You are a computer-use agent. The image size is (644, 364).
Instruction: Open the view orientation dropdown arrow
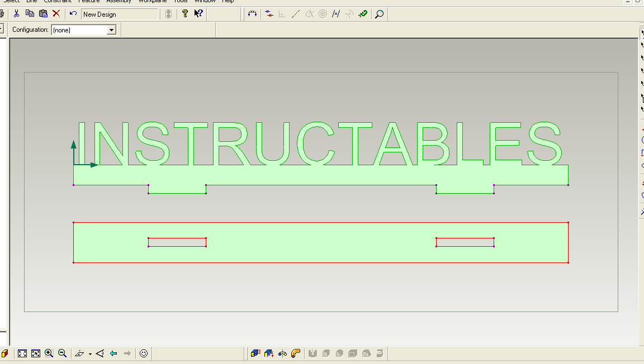click(90, 354)
